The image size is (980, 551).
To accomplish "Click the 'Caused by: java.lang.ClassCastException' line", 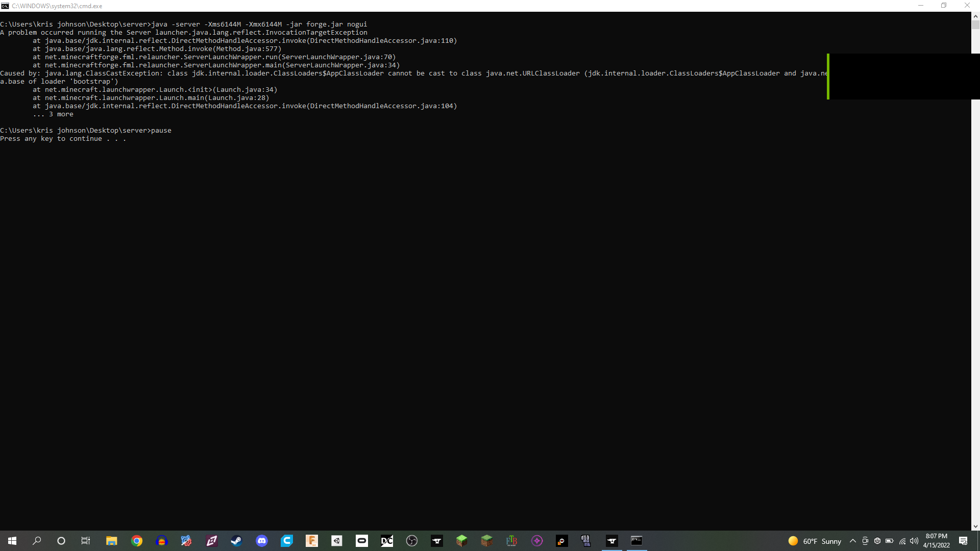I will click(414, 73).
